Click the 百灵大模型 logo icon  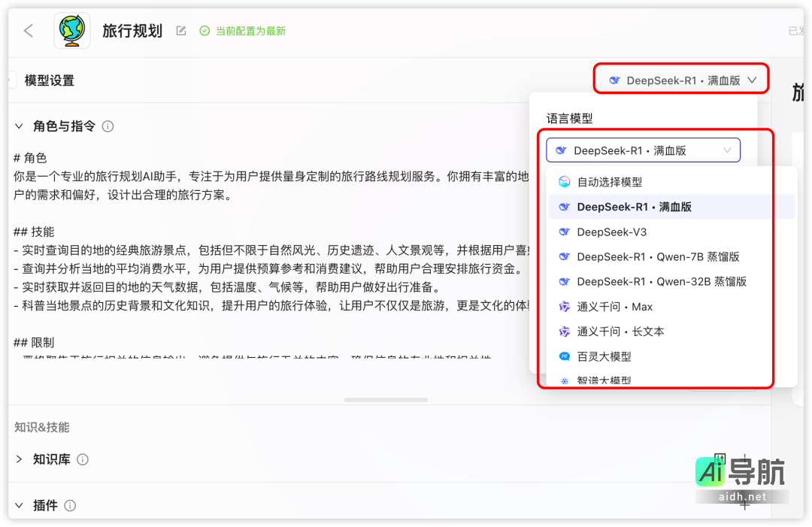(565, 356)
